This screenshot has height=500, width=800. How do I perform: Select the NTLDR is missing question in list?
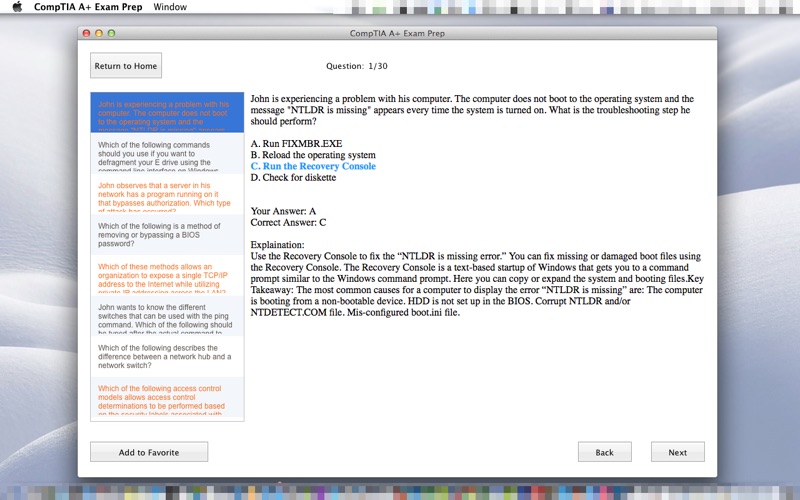point(167,113)
